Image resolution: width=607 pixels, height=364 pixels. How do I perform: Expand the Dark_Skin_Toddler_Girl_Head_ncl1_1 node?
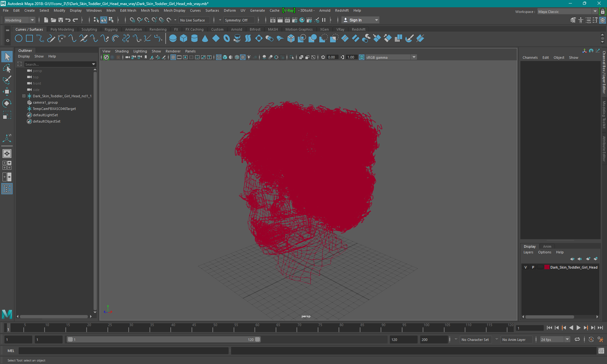[24, 96]
